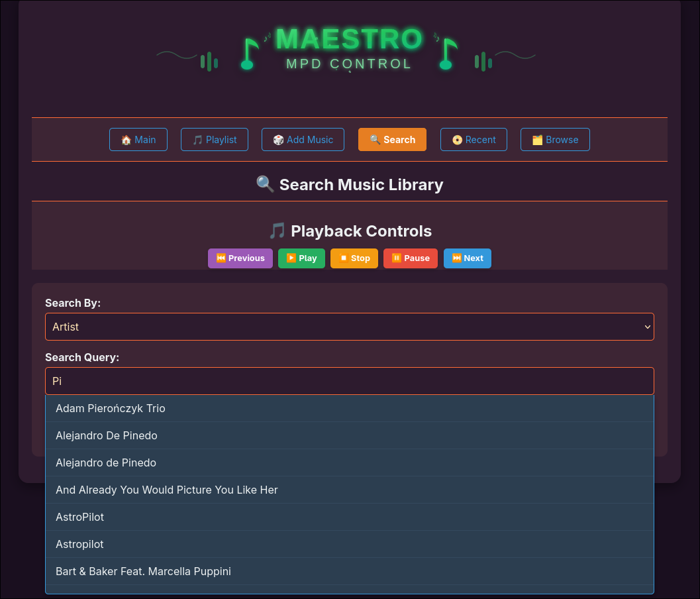Click the Previous track button
The width and height of the screenshot is (700, 599).
240,258
